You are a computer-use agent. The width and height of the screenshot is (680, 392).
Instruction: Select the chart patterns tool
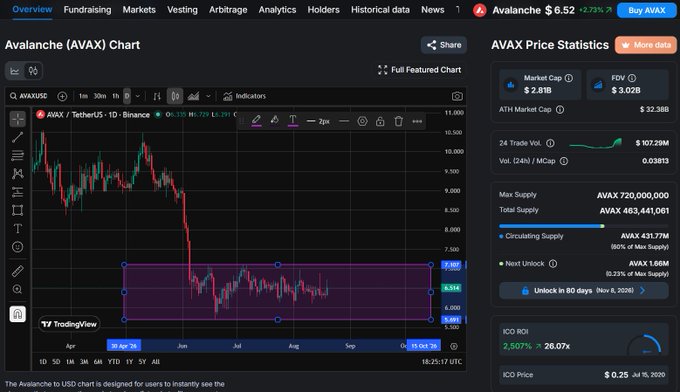pos(17,173)
